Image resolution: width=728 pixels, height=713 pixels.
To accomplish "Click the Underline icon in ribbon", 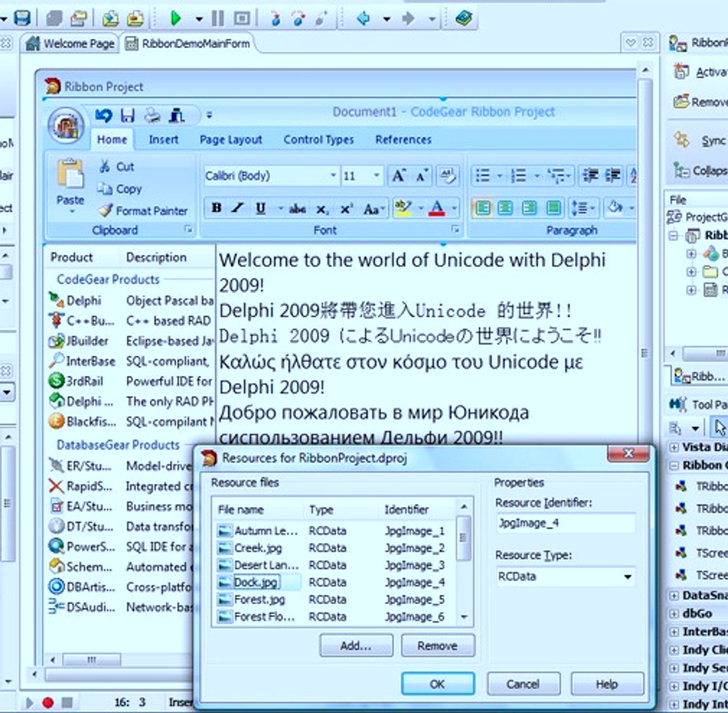I will [x=260, y=208].
